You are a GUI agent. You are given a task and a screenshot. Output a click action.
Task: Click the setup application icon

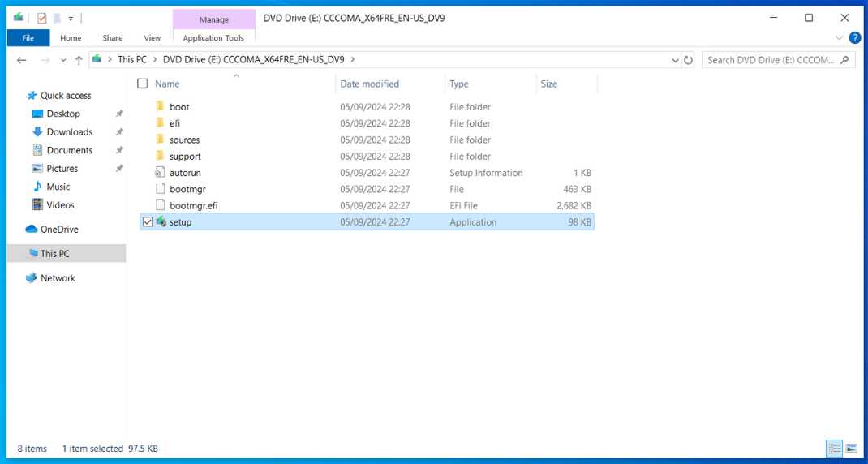click(x=161, y=221)
